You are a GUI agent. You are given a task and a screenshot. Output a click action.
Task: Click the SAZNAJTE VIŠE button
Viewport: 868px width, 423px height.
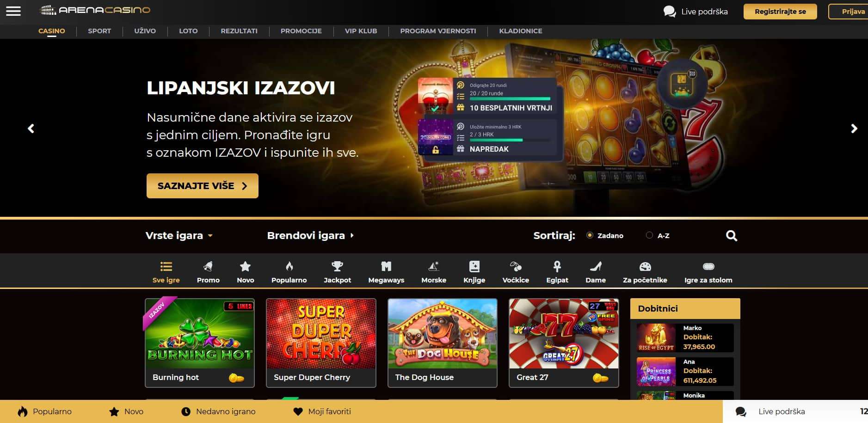(203, 186)
